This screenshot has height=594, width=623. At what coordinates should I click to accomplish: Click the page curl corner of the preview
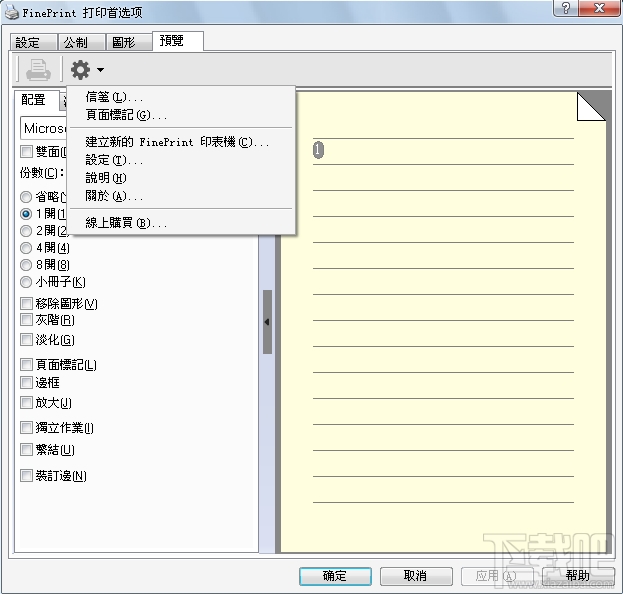591,106
